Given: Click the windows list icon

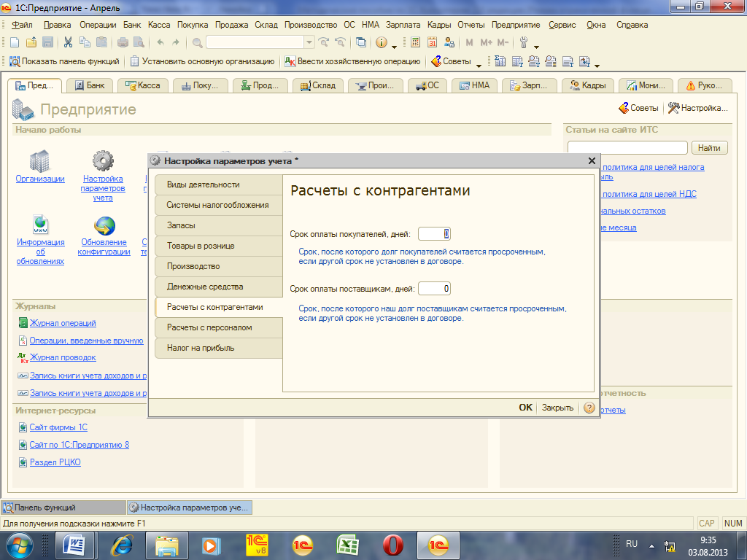Looking at the screenshot, I should 361,42.
